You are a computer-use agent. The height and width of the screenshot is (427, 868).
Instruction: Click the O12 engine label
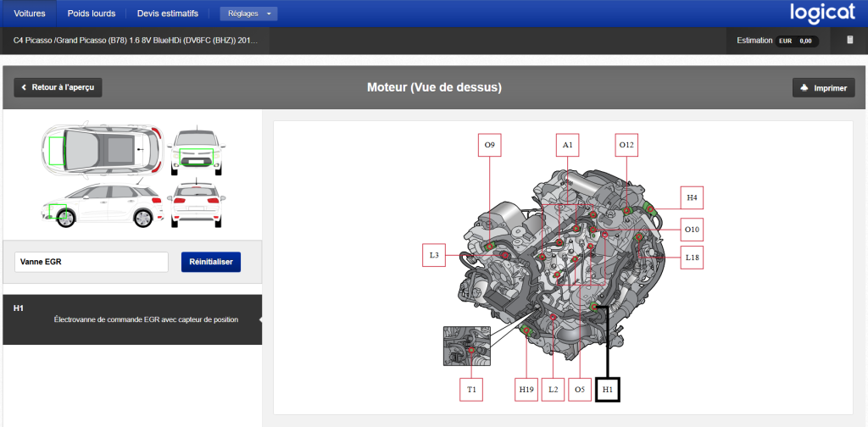coord(626,146)
